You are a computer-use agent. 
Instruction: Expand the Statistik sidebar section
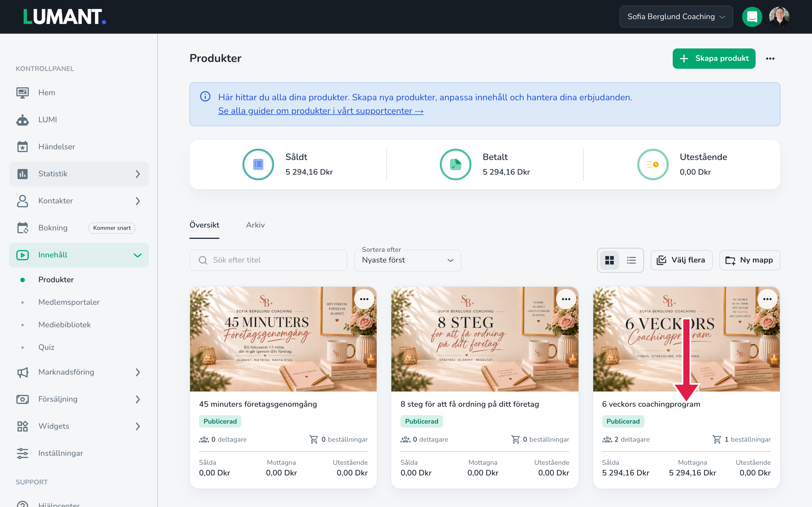coord(79,174)
